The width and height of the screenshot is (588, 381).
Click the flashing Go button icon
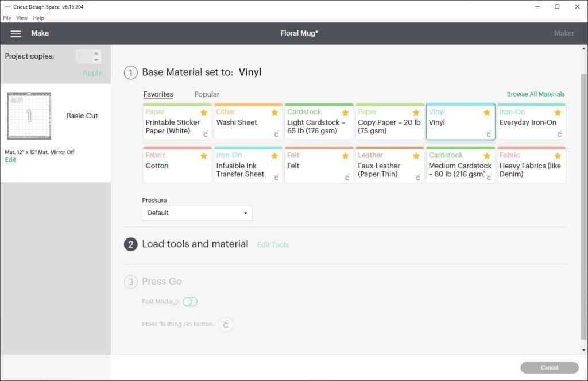225,324
